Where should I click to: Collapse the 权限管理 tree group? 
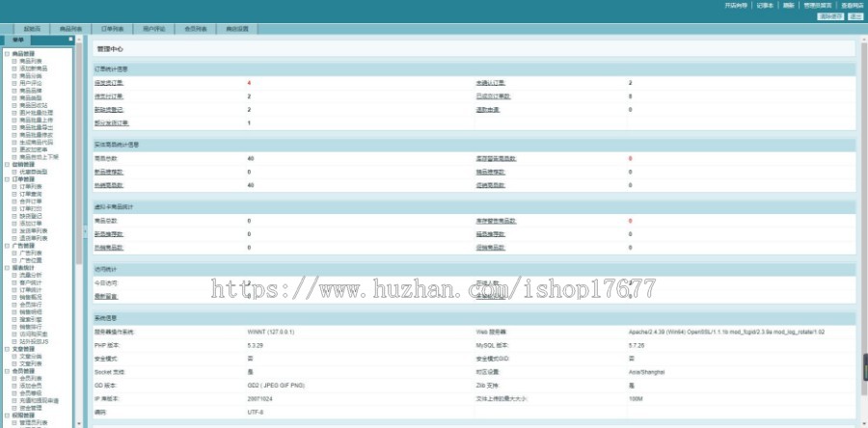point(7,415)
